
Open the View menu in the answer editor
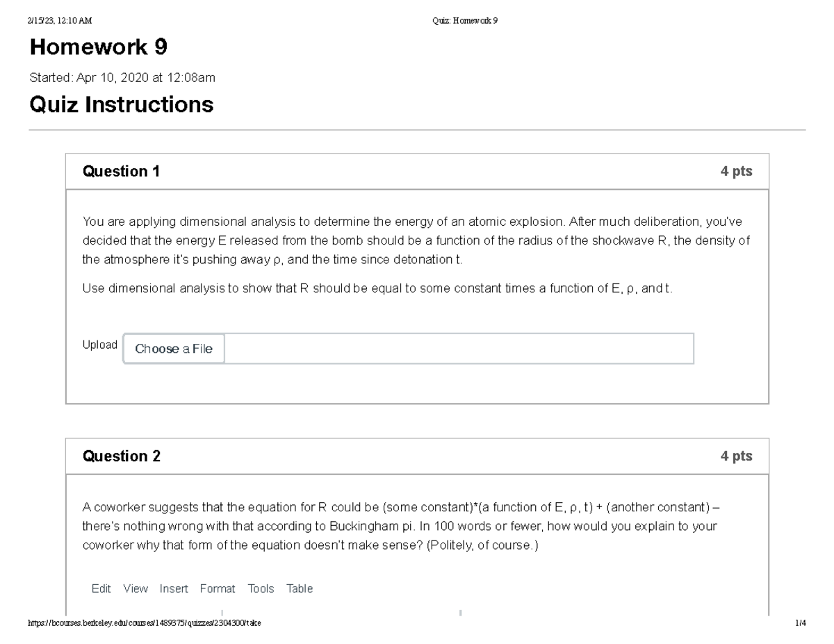[135, 588]
